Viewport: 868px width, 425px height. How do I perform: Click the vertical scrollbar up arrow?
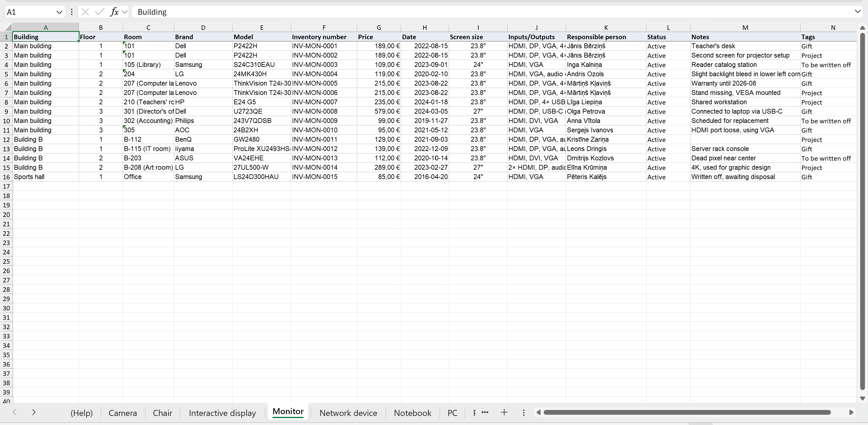tap(862, 28)
